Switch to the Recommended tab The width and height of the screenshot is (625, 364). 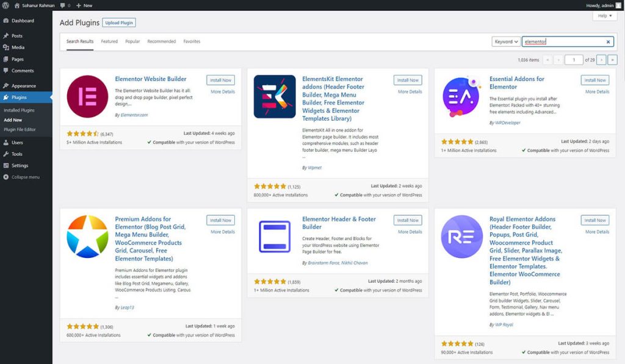(x=161, y=41)
